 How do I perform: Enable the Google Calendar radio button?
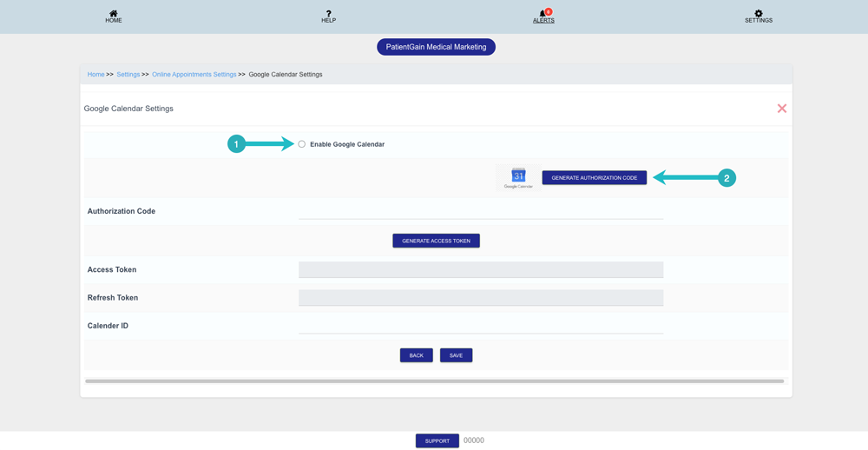point(302,144)
